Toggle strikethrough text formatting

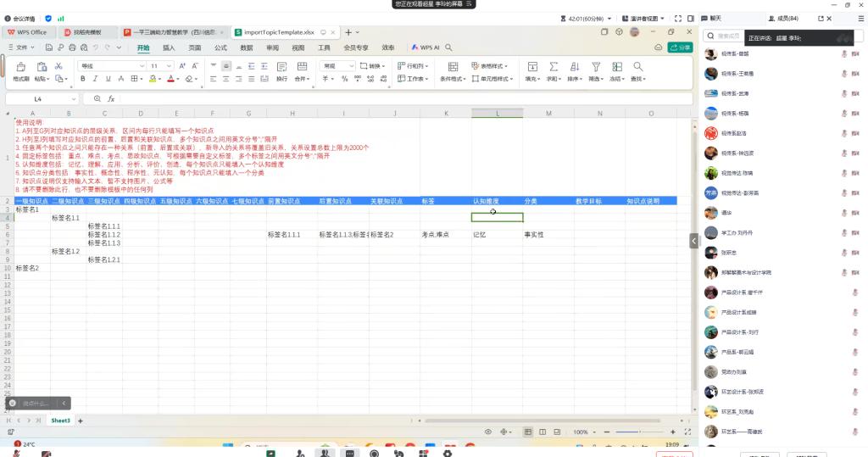120,79
